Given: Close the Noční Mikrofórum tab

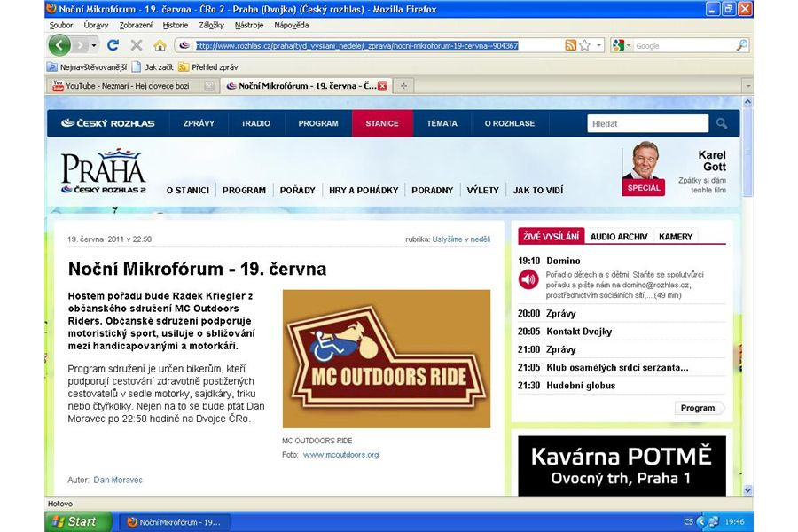Looking at the screenshot, I should pos(382,86).
